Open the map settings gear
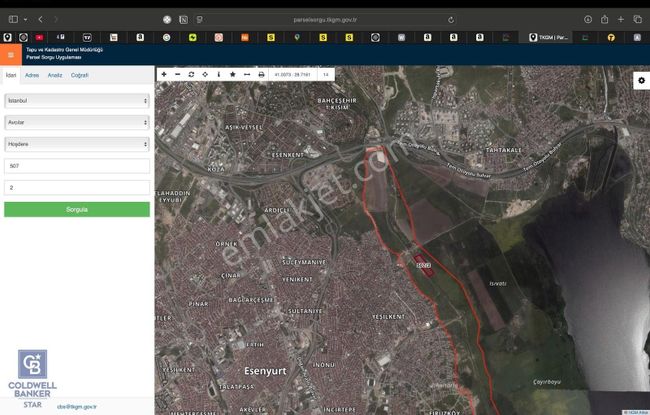The height and width of the screenshot is (415, 650). [640, 81]
